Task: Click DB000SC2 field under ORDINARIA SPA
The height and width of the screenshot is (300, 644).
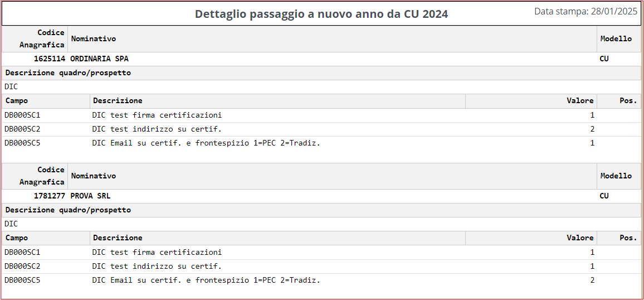Action: [23, 129]
